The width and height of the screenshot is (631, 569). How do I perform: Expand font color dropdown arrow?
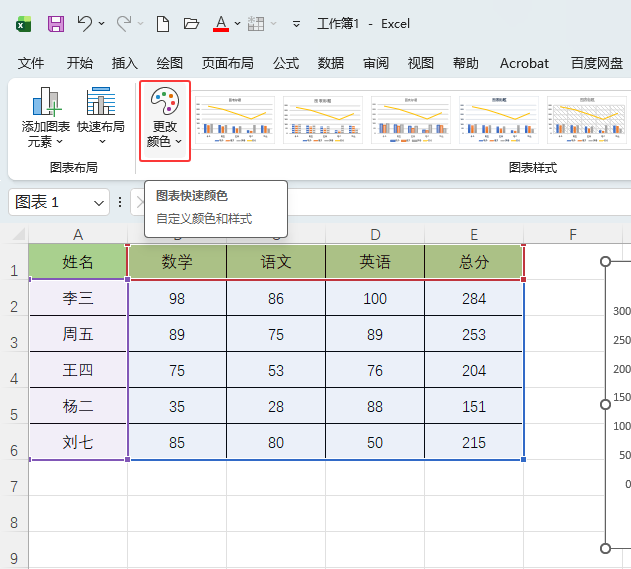coord(237,24)
